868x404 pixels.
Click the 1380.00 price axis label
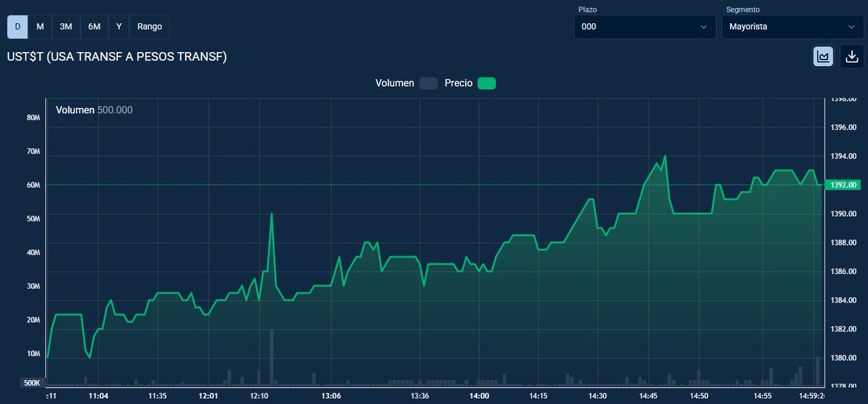tap(844, 358)
